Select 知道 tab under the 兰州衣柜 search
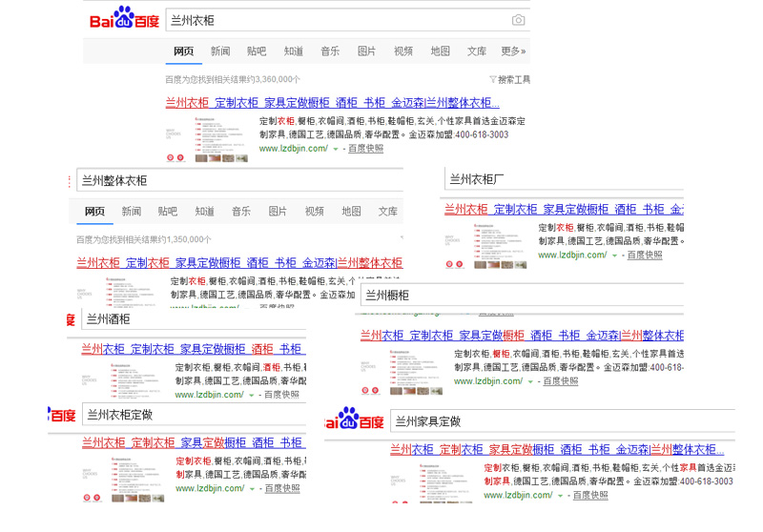Viewport: 763px width, 532px height. (294, 51)
